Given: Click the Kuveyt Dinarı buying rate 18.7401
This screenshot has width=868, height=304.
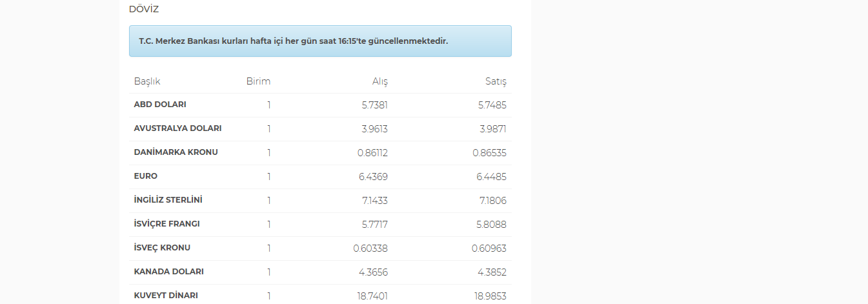Looking at the screenshot, I should [x=373, y=296].
